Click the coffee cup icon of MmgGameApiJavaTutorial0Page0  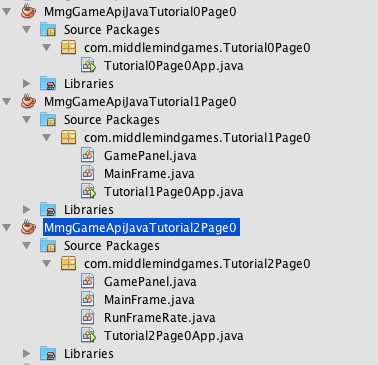tap(28, 11)
